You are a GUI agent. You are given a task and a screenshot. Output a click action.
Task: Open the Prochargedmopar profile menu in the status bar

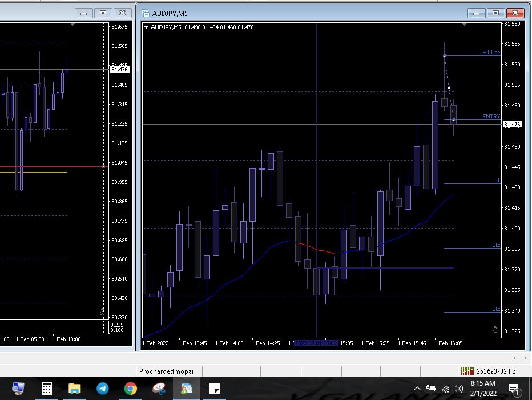point(167,371)
